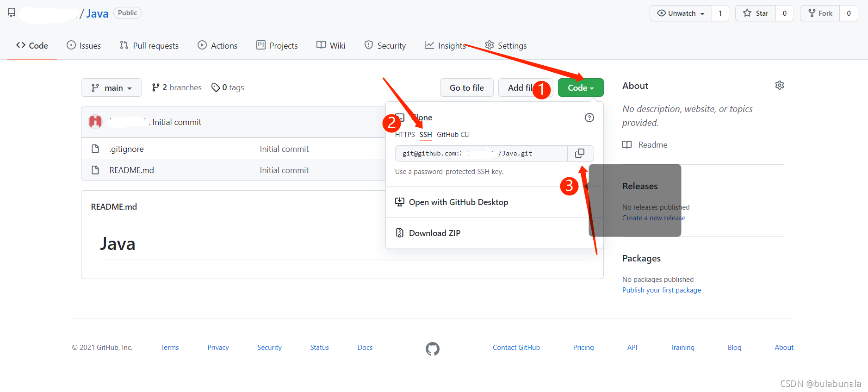Click Create a new release
The width and height of the screenshot is (868, 392).
pos(654,218)
